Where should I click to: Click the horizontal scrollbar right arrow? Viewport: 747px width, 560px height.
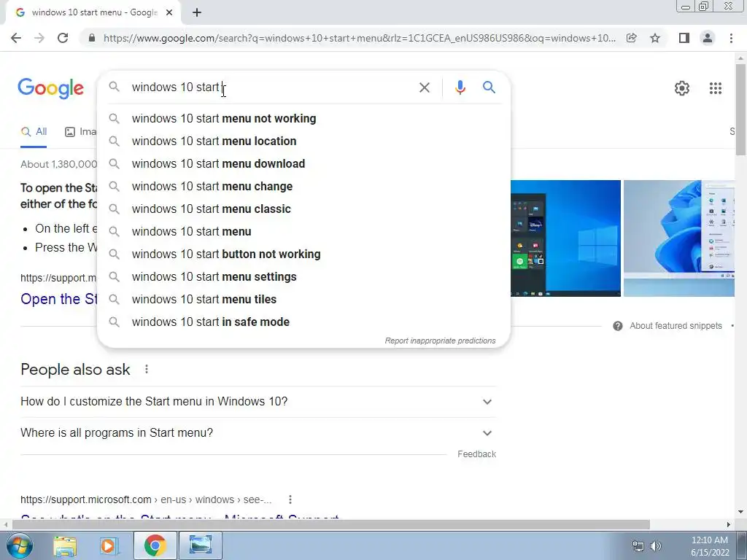(729, 524)
